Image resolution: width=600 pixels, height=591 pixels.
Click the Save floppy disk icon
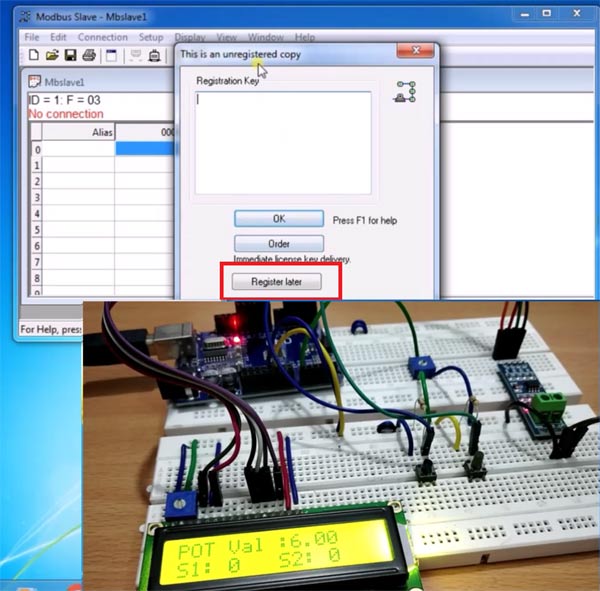[x=70, y=56]
